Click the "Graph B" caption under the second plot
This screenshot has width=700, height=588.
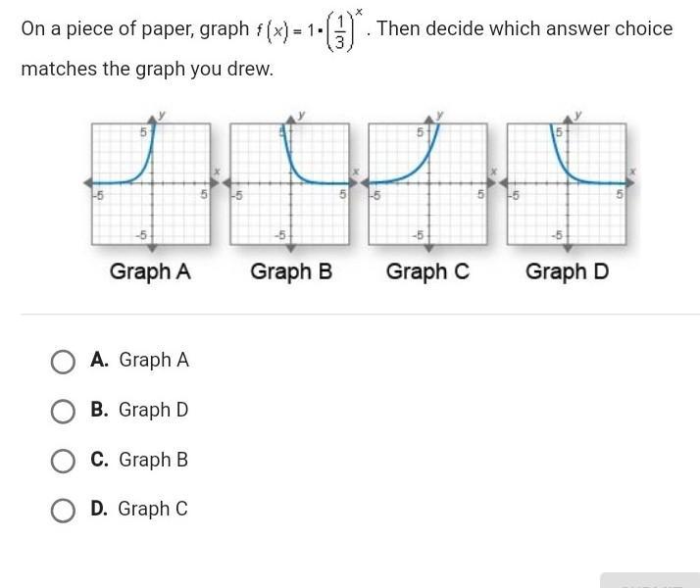(291, 271)
